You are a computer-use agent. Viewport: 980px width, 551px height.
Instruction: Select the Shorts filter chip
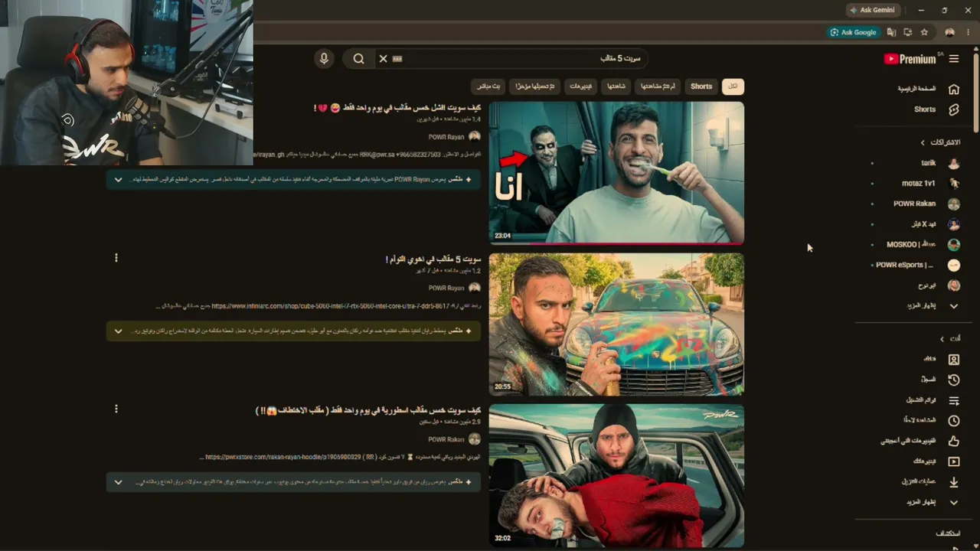coord(701,86)
